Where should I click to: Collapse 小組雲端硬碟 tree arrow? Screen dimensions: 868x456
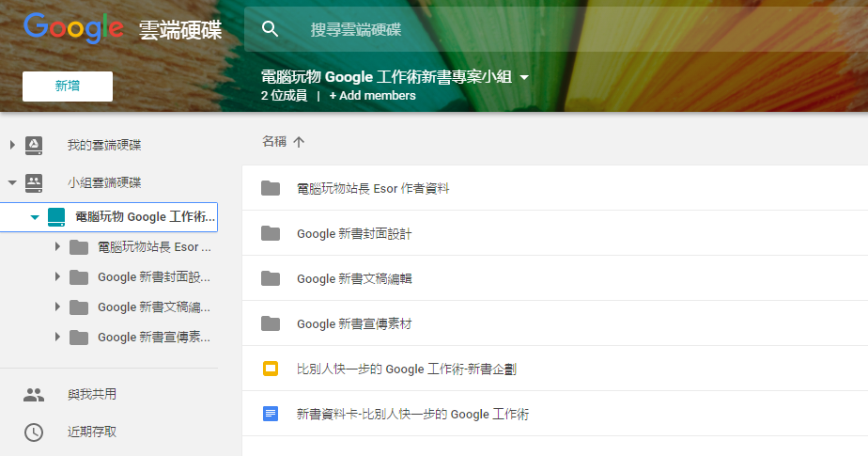coord(12,182)
